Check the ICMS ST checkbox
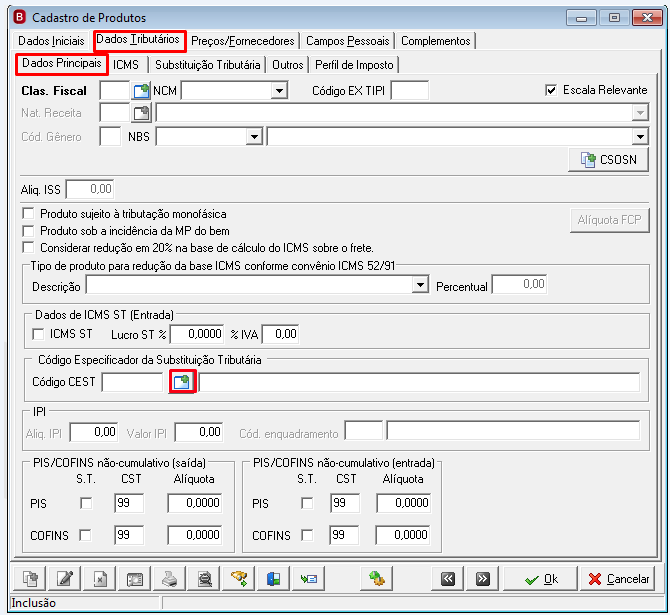 tap(38, 334)
